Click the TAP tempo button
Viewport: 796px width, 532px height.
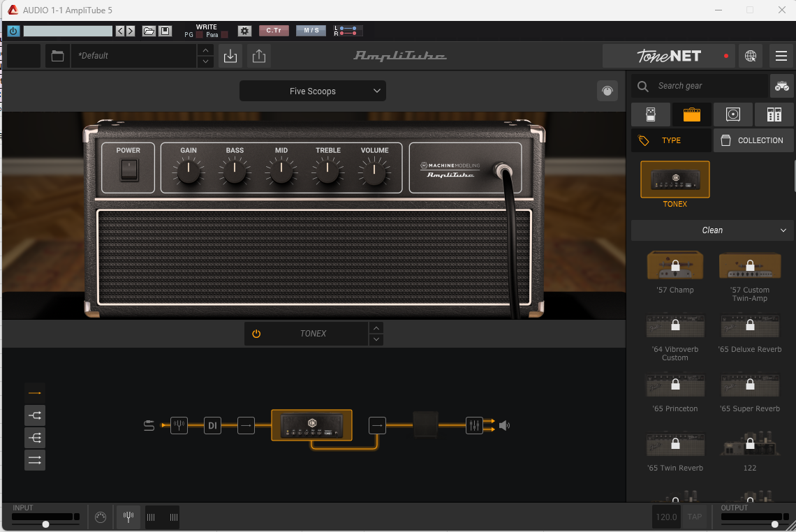(695, 517)
